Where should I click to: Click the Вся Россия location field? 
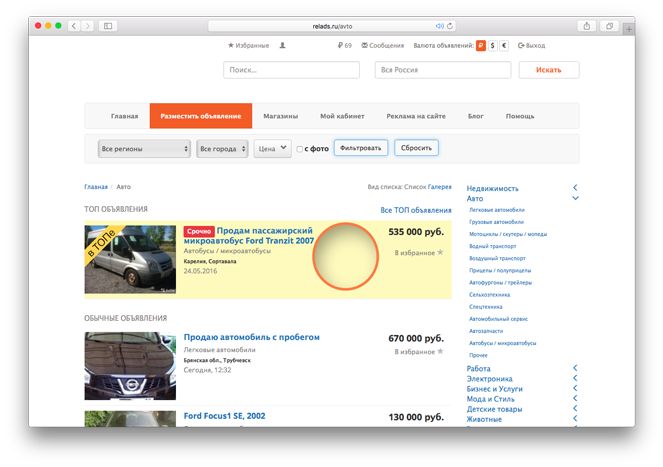click(443, 70)
